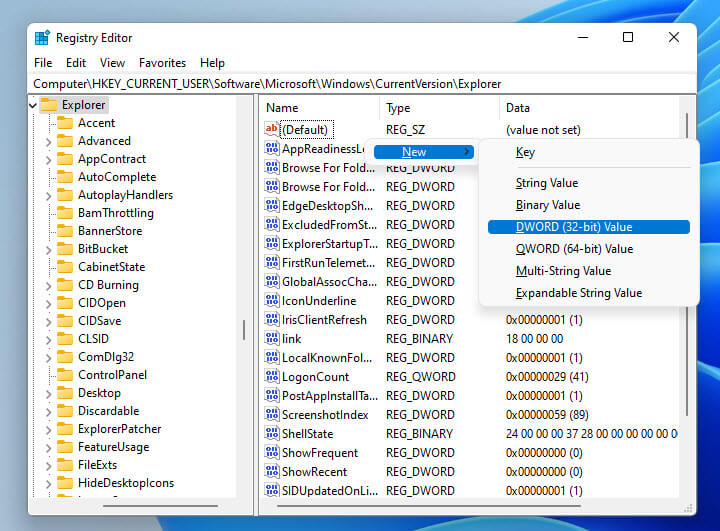Click the IrisClientRefresh value icon
The width and height of the screenshot is (720, 531).
tap(271, 319)
